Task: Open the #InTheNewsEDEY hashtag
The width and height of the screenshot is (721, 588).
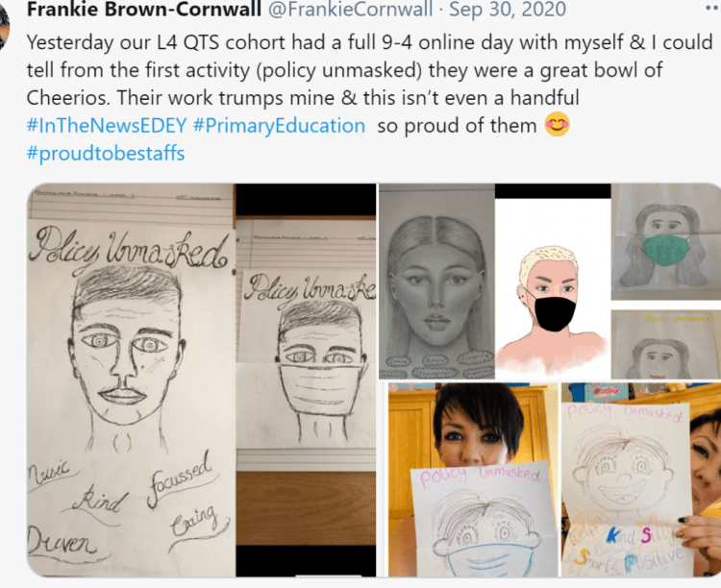Action: pyautogui.click(x=107, y=126)
